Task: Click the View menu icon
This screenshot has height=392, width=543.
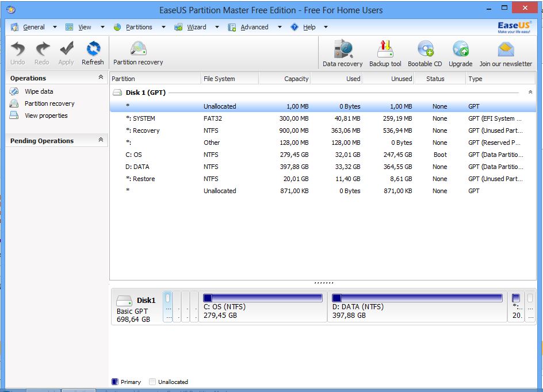Action: tap(69, 27)
